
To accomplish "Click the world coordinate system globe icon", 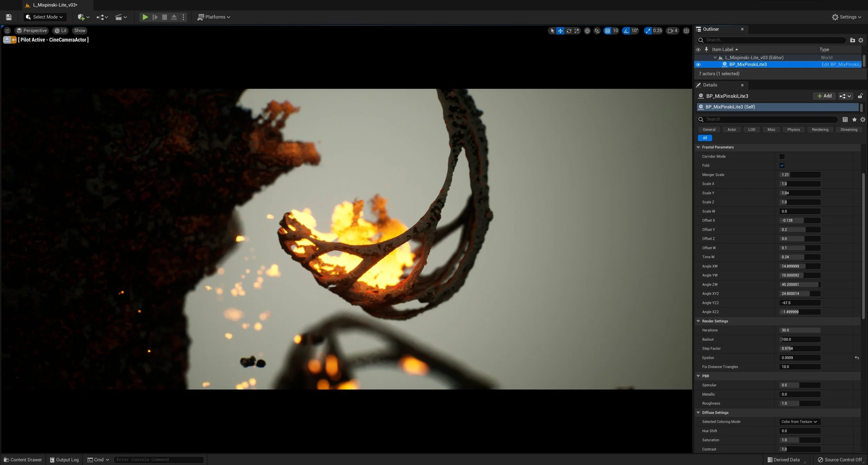I will (587, 31).
